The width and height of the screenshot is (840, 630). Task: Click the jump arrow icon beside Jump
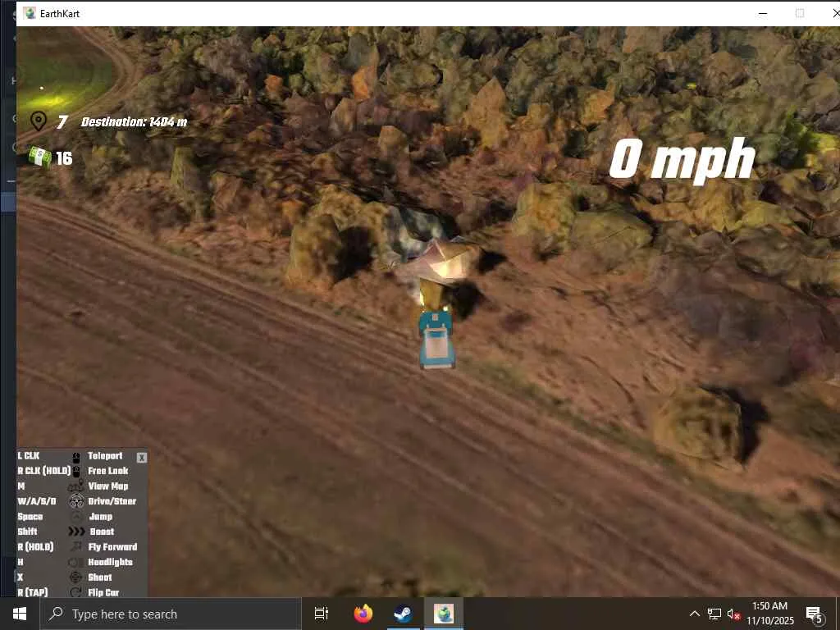(x=76, y=517)
